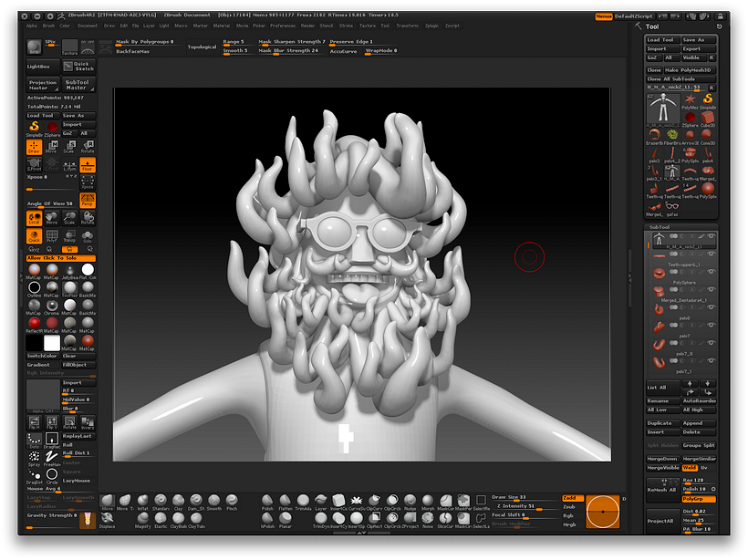Screen dimensions: 748x560
Task: Toggle the Floor grid button
Action: click(88, 167)
